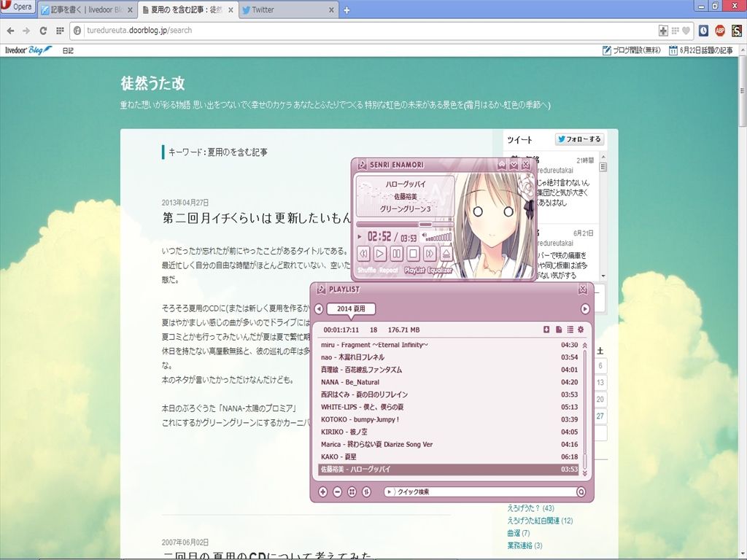The width and height of the screenshot is (747, 560).
Task: Select track KAKO - 夏星
Action: click(449, 456)
